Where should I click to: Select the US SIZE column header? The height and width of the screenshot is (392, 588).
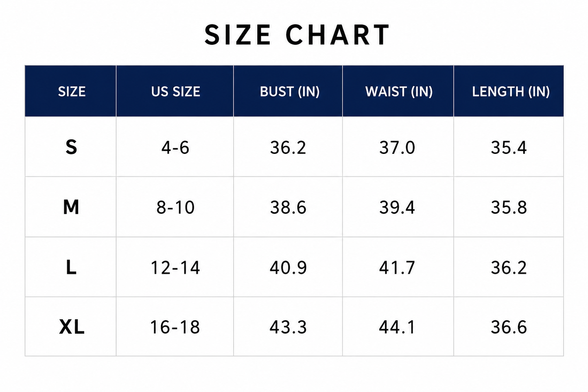pyautogui.click(x=176, y=92)
